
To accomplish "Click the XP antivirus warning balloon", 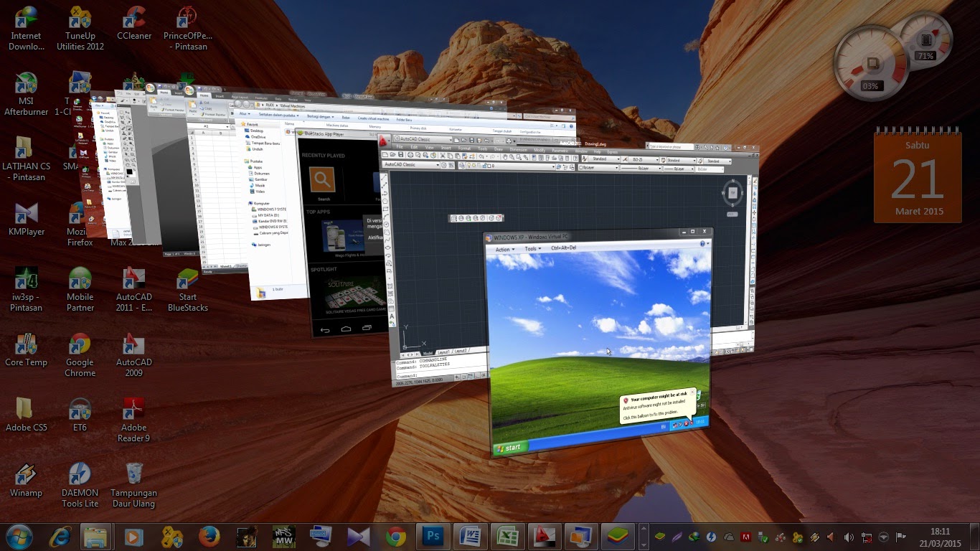I will point(656,405).
